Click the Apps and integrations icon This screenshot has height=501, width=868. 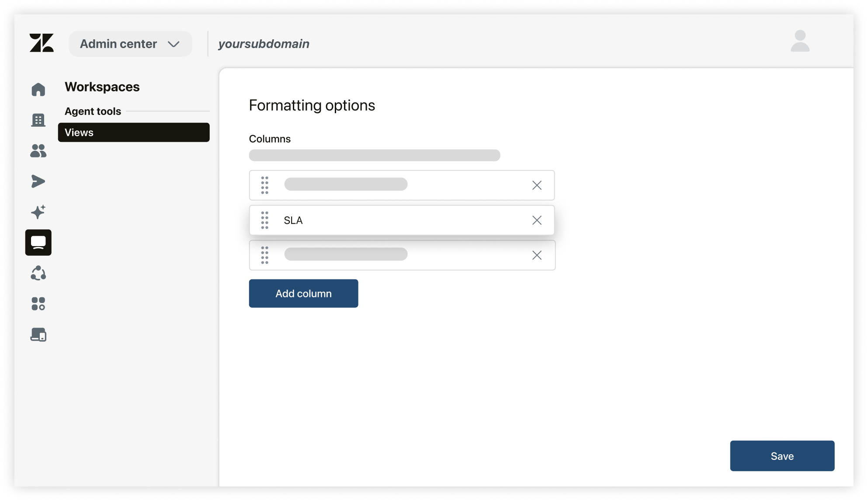point(38,304)
